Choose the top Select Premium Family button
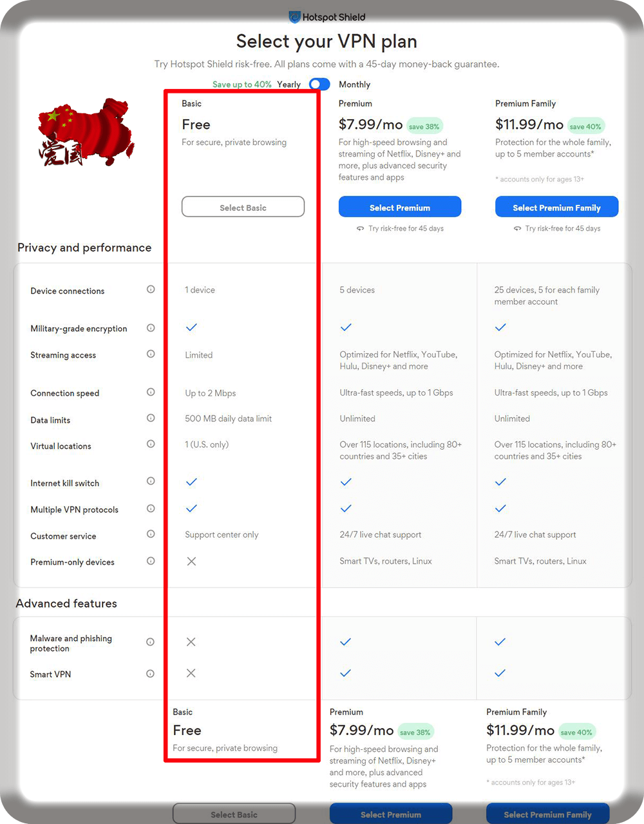Viewport: 644px width, 824px height. (556, 207)
